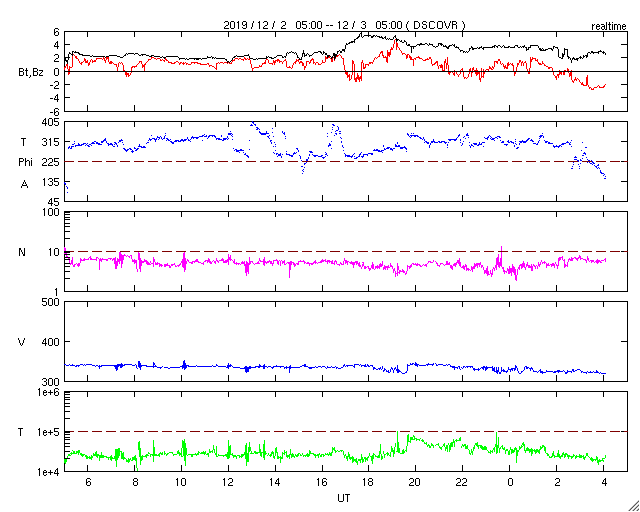
Task: Click the 'realtime' label
Action: (609, 27)
